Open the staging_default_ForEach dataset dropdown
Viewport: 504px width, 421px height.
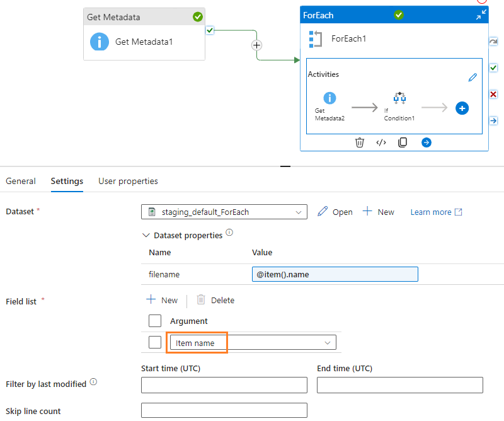[224, 212]
